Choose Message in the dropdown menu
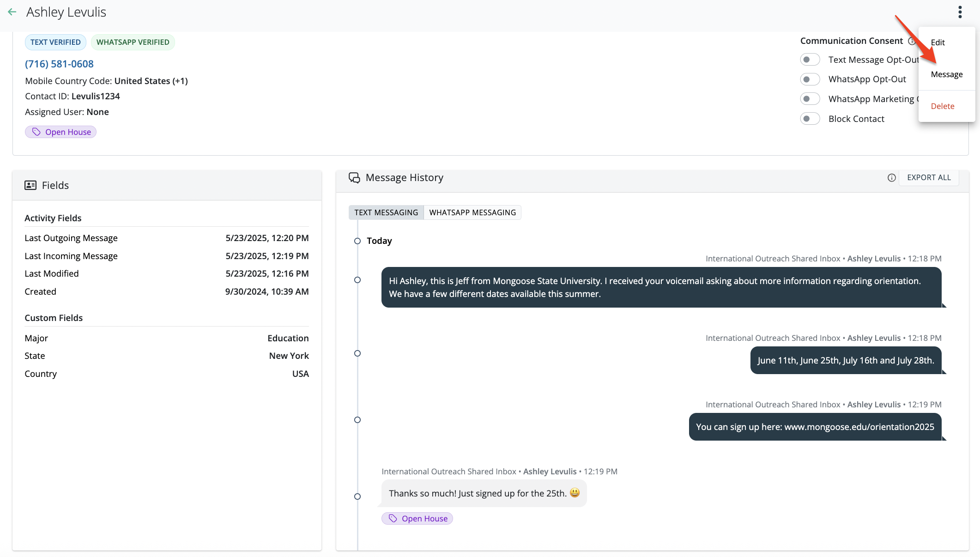980x557 pixels. click(946, 74)
